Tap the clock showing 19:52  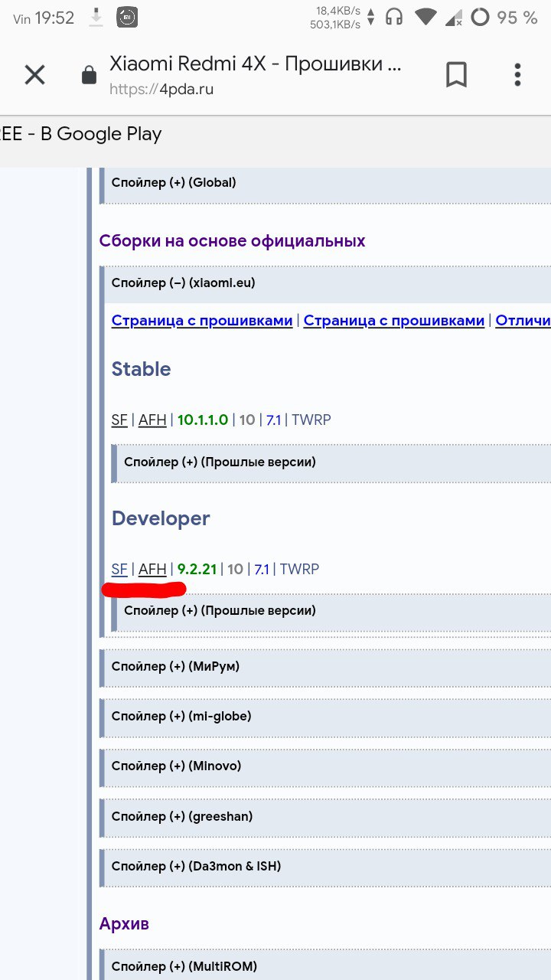tap(54, 18)
